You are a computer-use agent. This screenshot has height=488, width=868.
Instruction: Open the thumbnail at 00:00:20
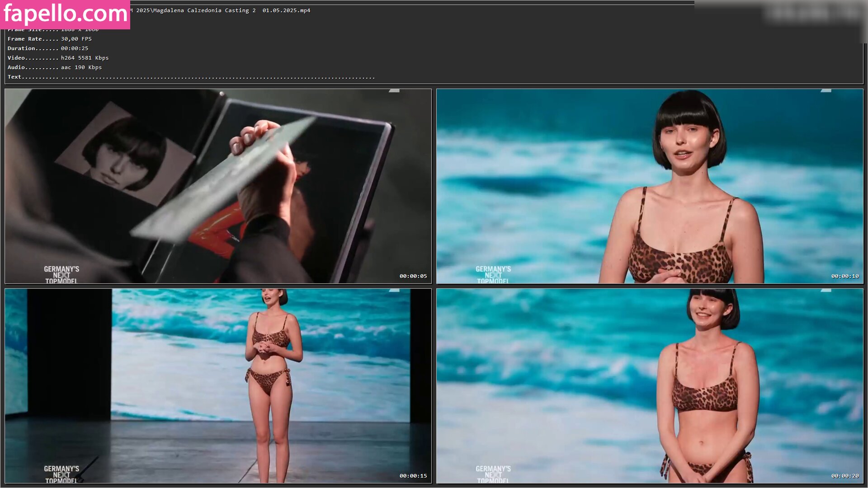pos(649,385)
